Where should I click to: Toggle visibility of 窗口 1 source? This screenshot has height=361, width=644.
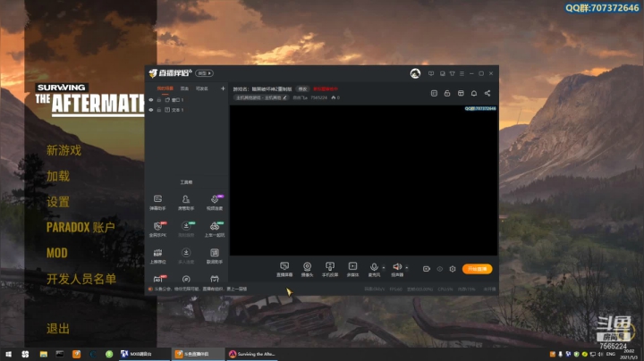coord(151,100)
